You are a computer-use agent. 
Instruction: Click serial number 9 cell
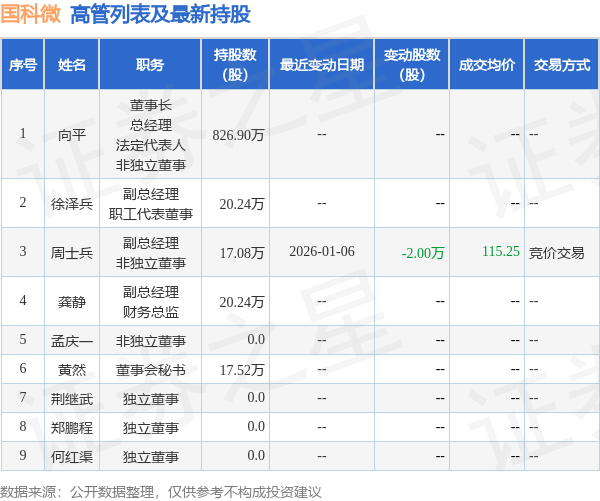pos(23,455)
